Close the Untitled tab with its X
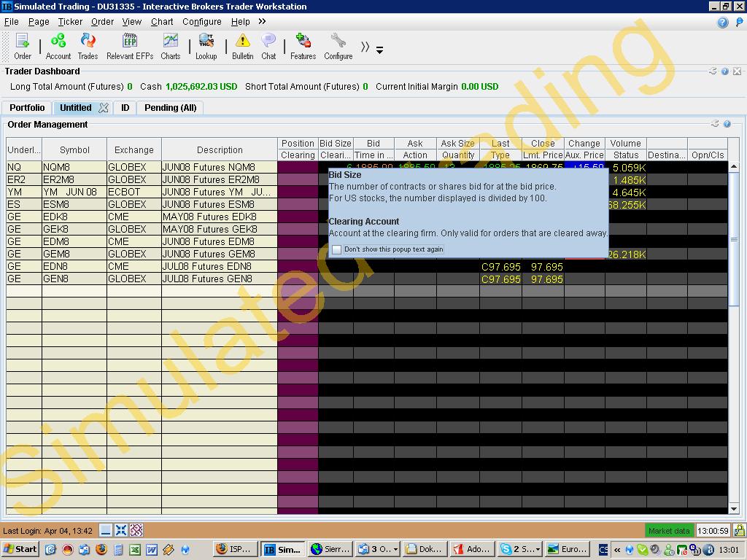This screenshot has width=747, height=560. 104,108
